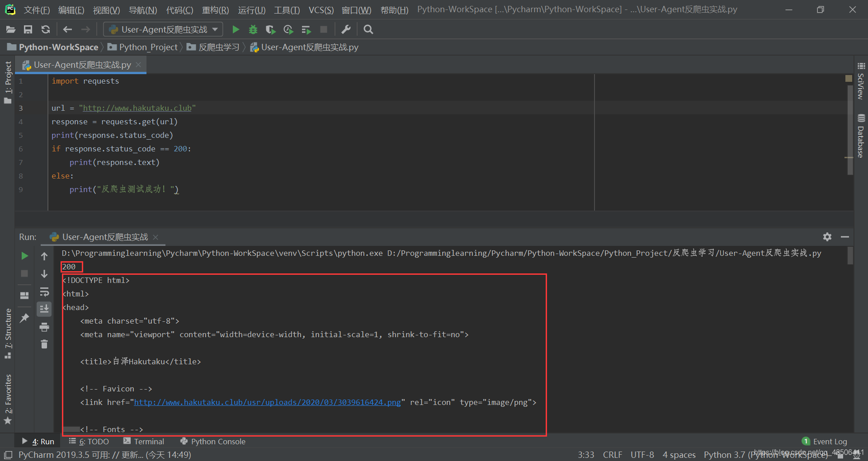Toggle the 7: Structure side panel

point(8,333)
